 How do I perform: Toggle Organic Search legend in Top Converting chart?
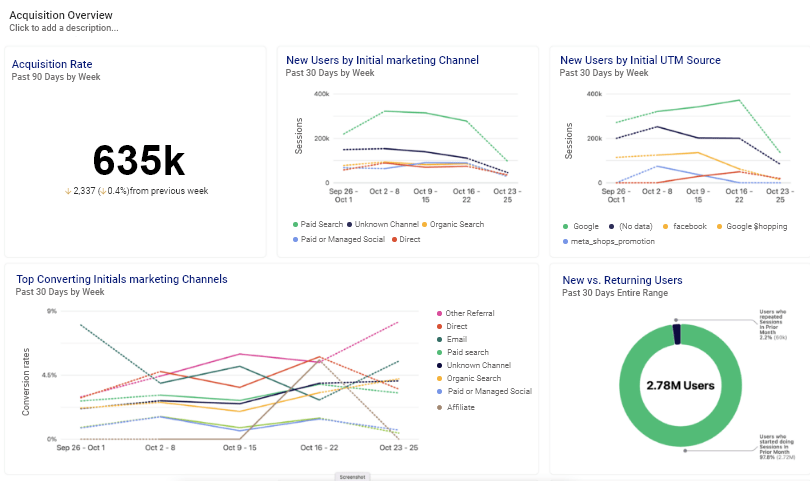click(469, 378)
